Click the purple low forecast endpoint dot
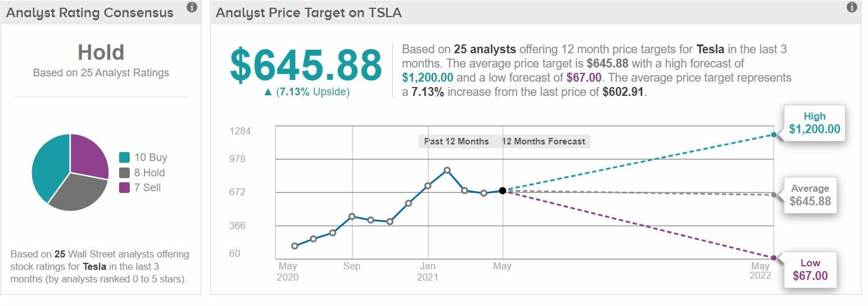Image resolution: width=868 pixels, height=306 pixels. pos(774,258)
